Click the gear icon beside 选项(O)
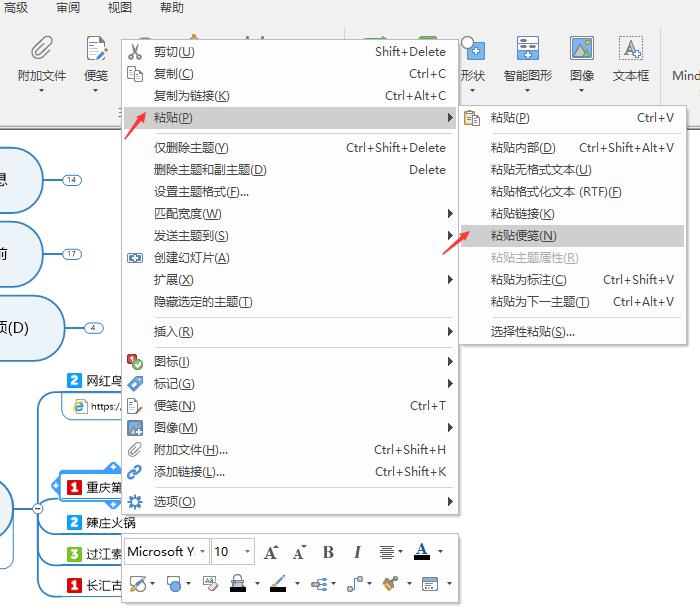Viewport: 700px width, 616px height. pyautogui.click(x=135, y=502)
